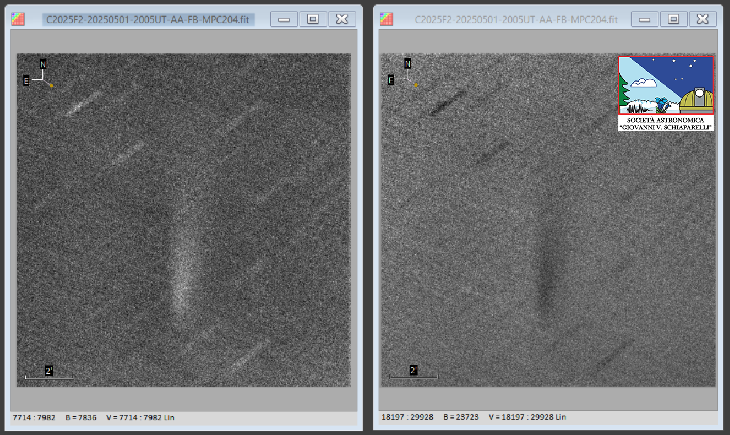Image resolution: width=730 pixels, height=435 pixels.
Task: Click the Società Astronomica Schiaparelli logo
Action: [665, 94]
